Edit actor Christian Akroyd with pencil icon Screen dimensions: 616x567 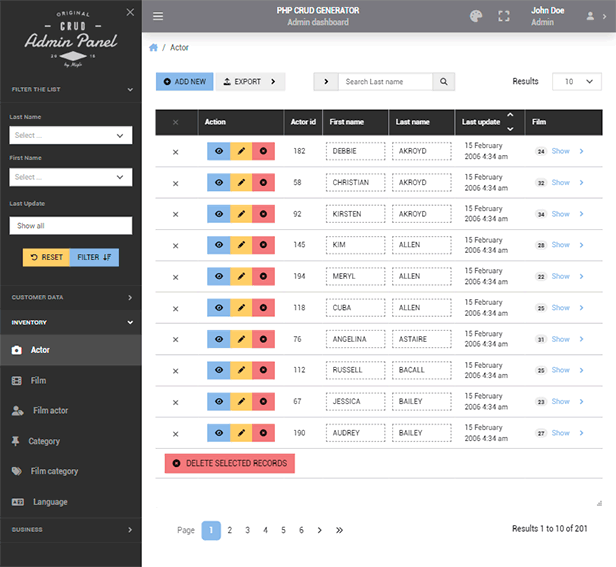[241, 183]
